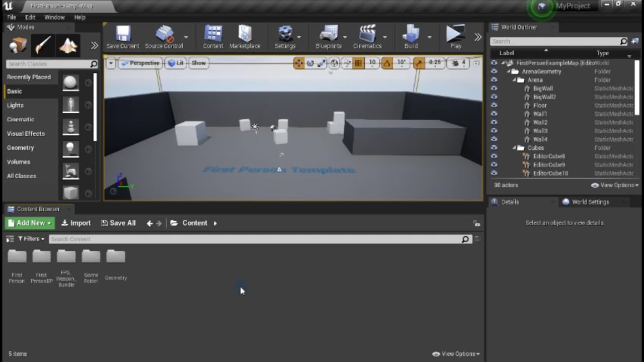This screenshot has height=362, width=644.
Task: Hide the Wall1 actor eye icon
Action: click(x=494, y=114)
